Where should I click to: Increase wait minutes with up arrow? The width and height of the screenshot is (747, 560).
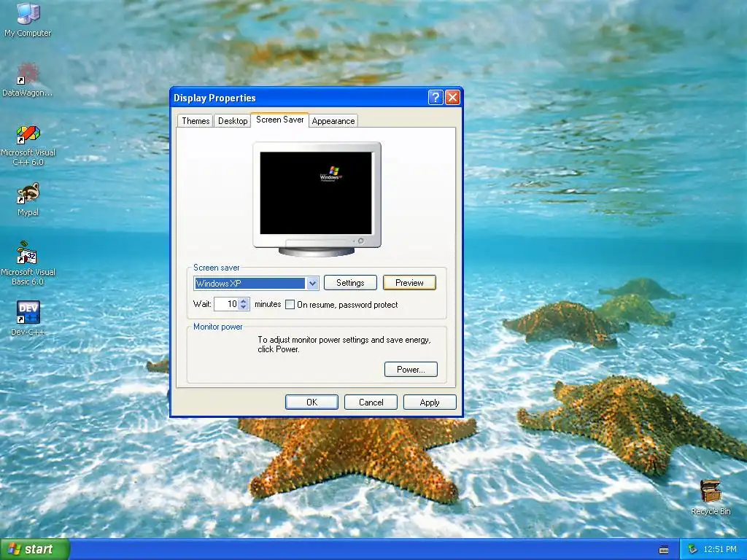point(244,301)
